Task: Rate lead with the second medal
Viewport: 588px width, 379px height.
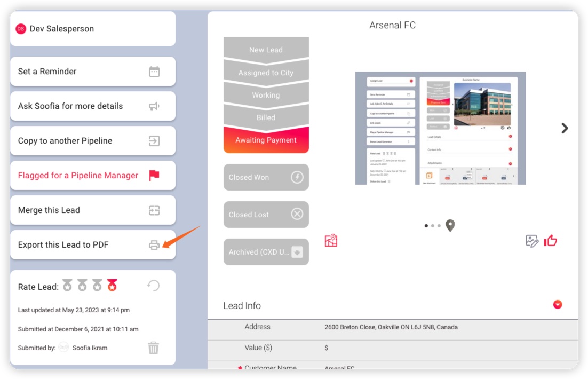Action: point(82,285)
